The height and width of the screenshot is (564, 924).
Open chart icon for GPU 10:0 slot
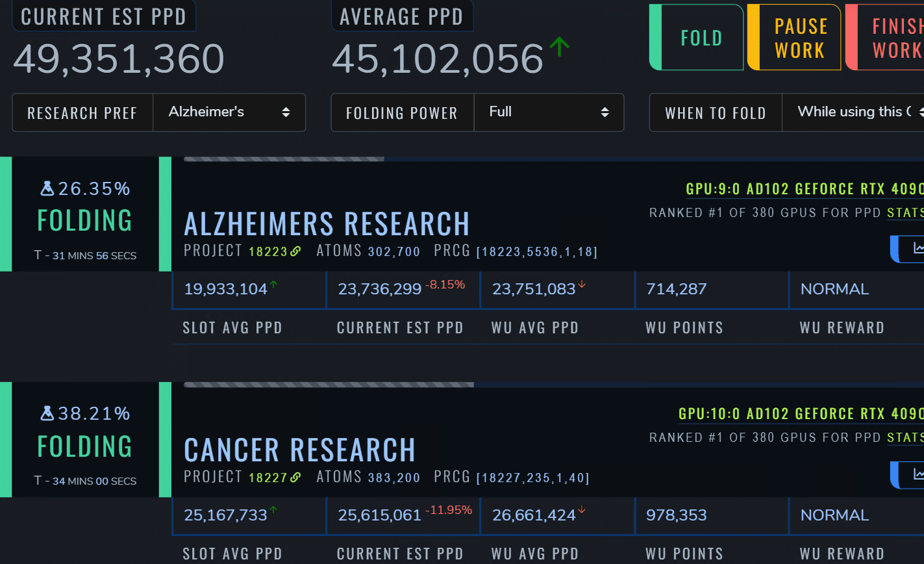click(x=918, y=474)
